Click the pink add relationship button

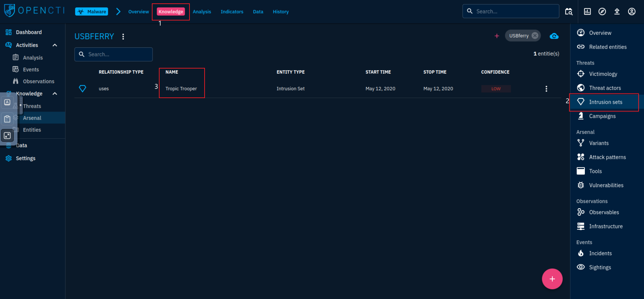click(x=552, y=279)
